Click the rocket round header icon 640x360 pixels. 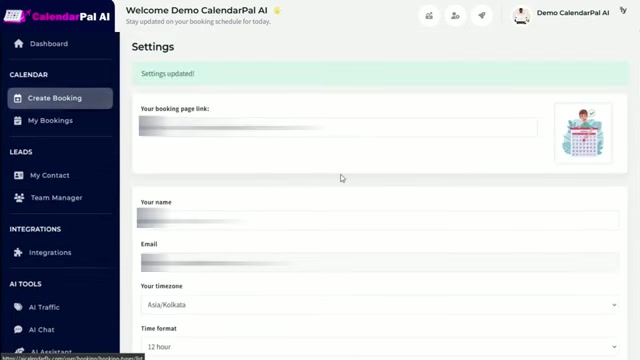482,16
